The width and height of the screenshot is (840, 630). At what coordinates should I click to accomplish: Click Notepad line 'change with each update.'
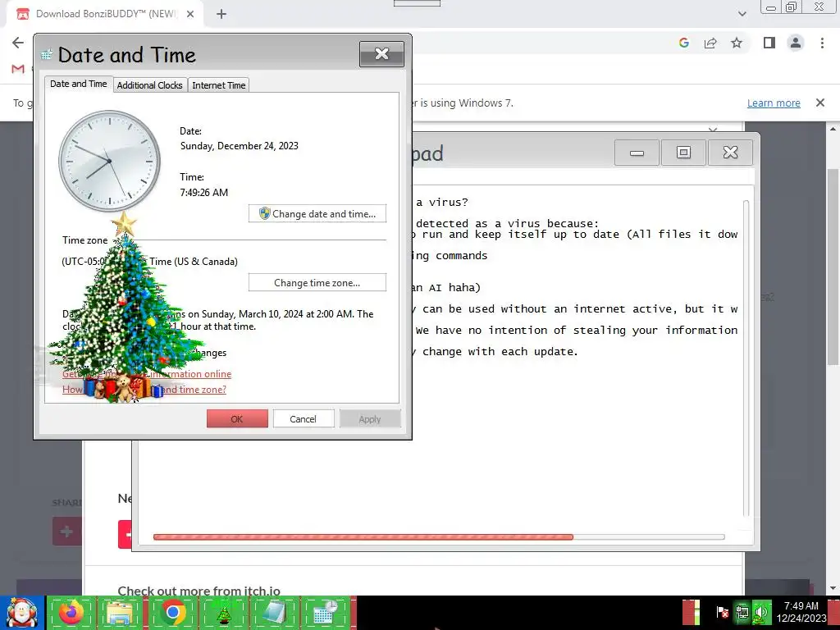500,351
